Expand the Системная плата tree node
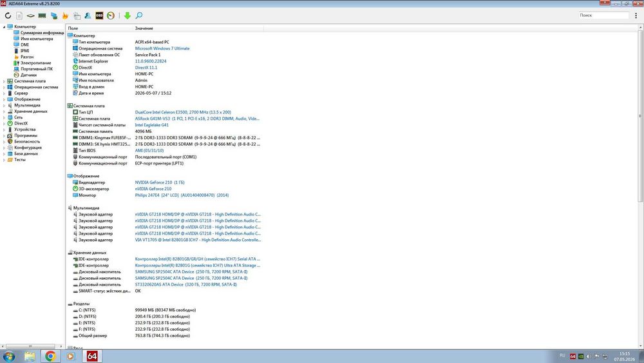 4,81
